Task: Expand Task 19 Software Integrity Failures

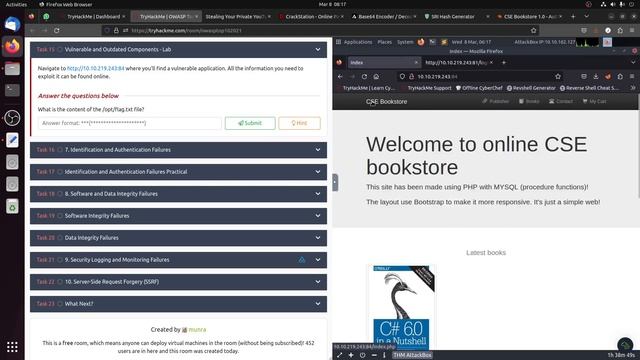Action: 178,216
